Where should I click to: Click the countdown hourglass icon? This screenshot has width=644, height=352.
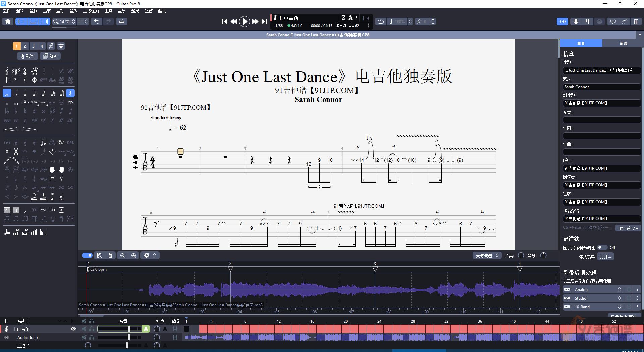(343, 18)
